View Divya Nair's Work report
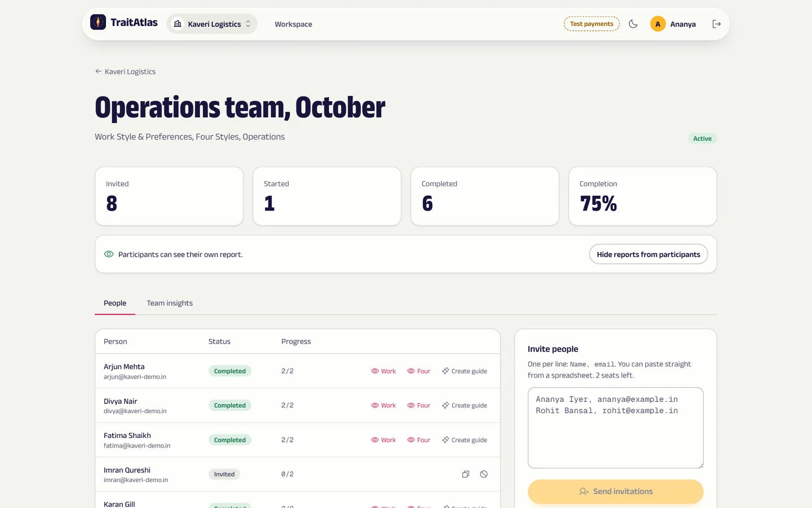 [383, 406]
